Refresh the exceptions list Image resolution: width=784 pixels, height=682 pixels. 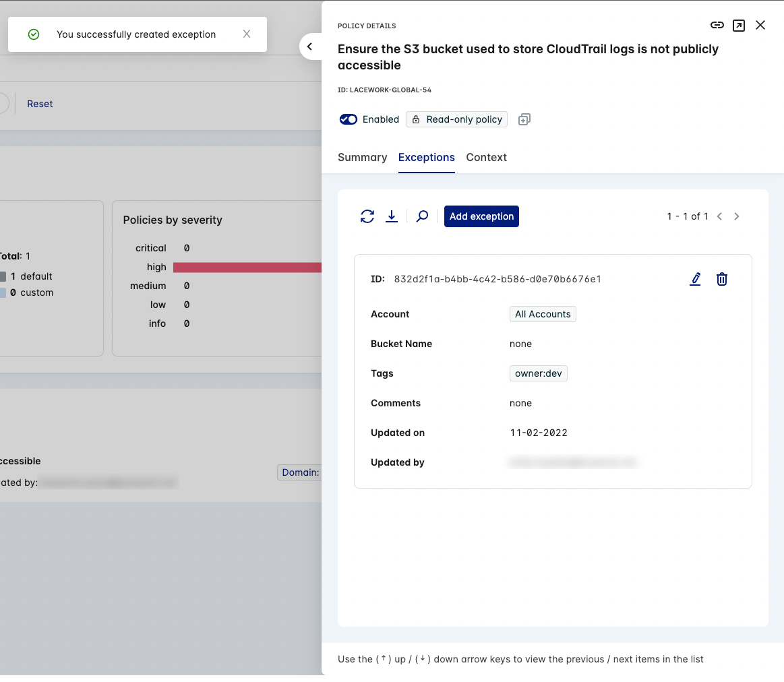(367, 216)
